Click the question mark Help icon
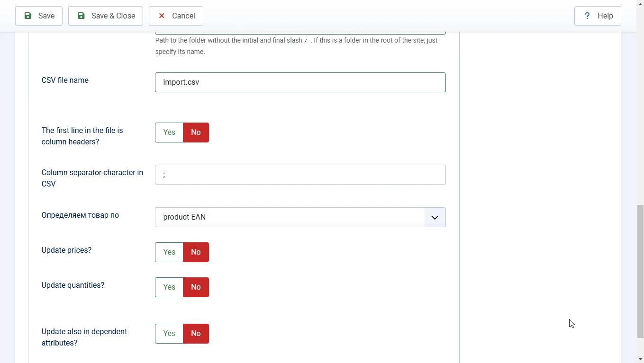 click(x=587, y=16)
